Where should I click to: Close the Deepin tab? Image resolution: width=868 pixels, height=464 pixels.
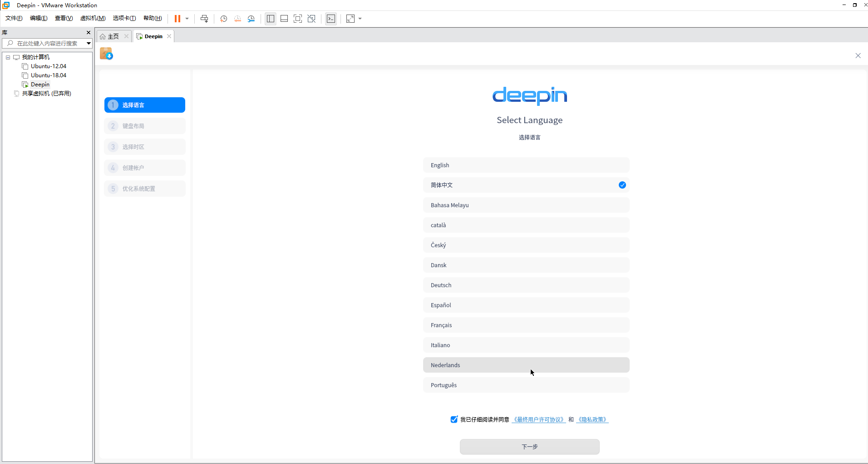pyautogui.click(x=169, y=36)
